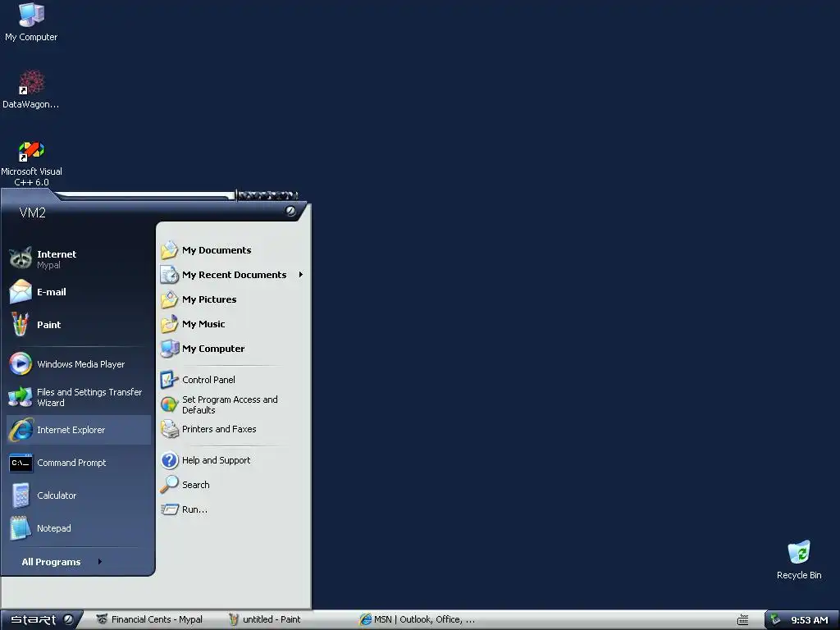Open Calculator

coord(79,495)
